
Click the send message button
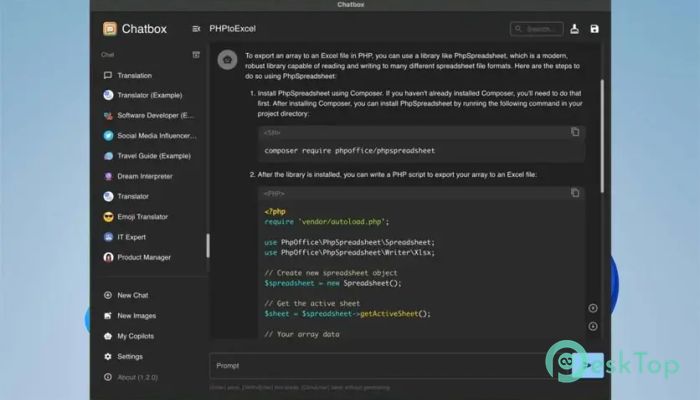click(588, 365)
